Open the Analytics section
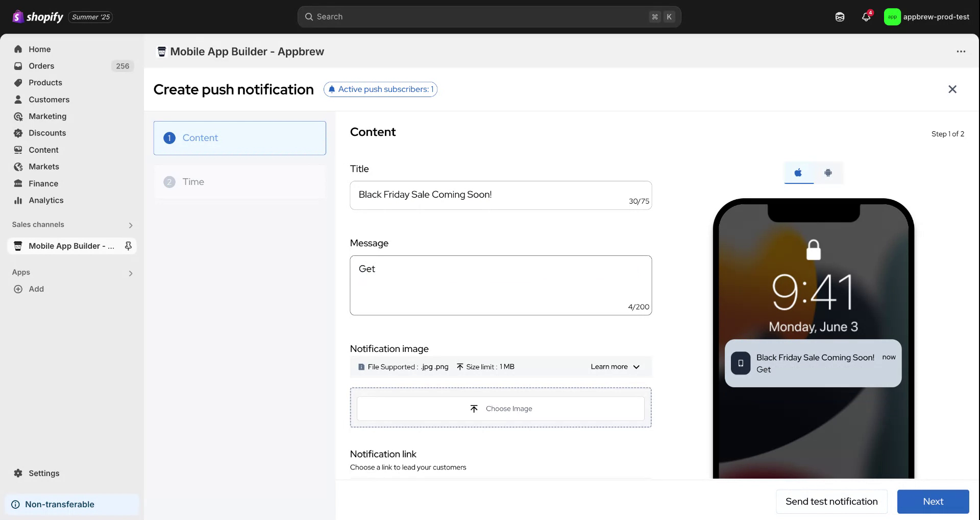 click(x=45, y=200)
